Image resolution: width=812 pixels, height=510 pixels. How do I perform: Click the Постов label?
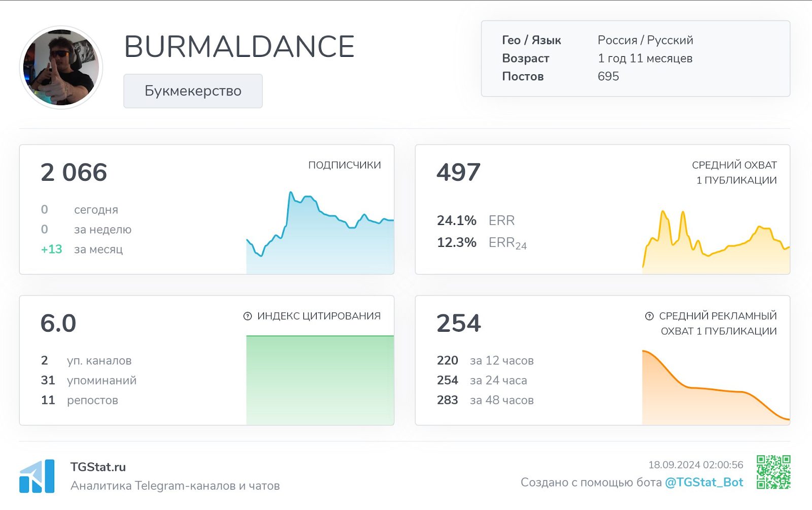(x=523, y=76)
